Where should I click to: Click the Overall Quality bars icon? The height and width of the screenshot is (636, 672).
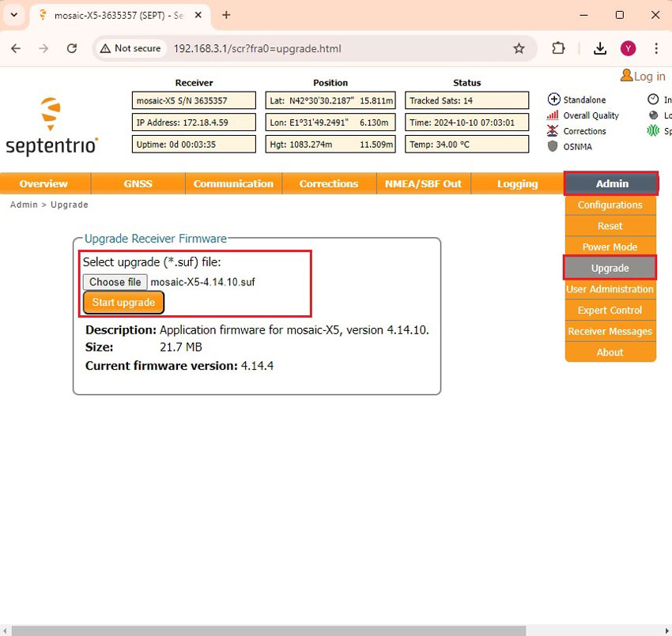[x=553, y=115]
